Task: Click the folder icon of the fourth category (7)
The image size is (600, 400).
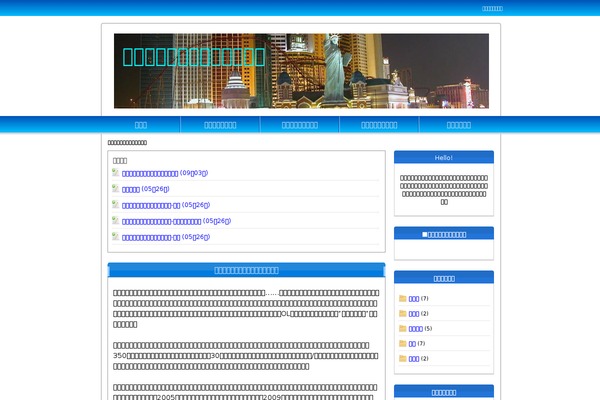Action: 403,343
